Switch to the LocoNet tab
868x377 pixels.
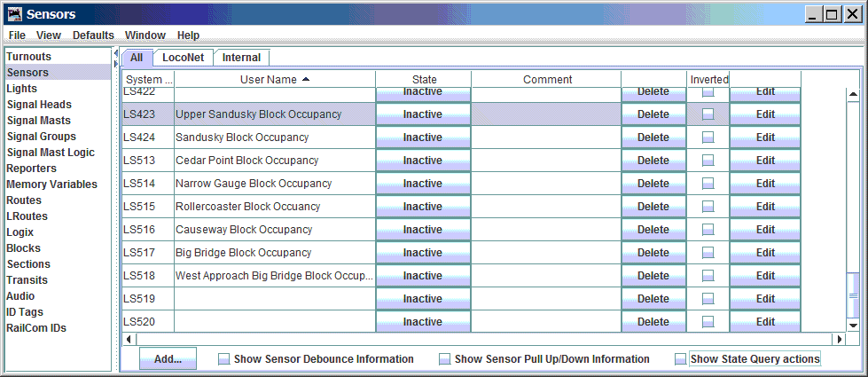coord(184,58)
